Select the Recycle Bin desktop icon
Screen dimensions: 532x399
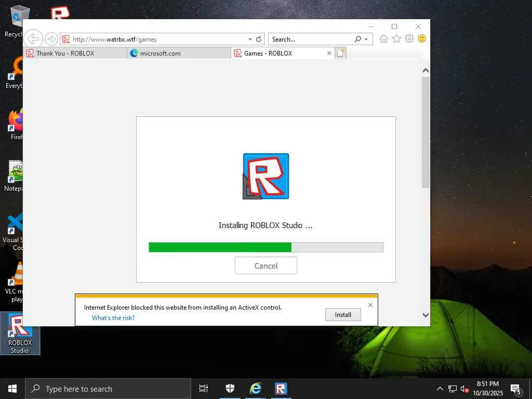(14, 21)
